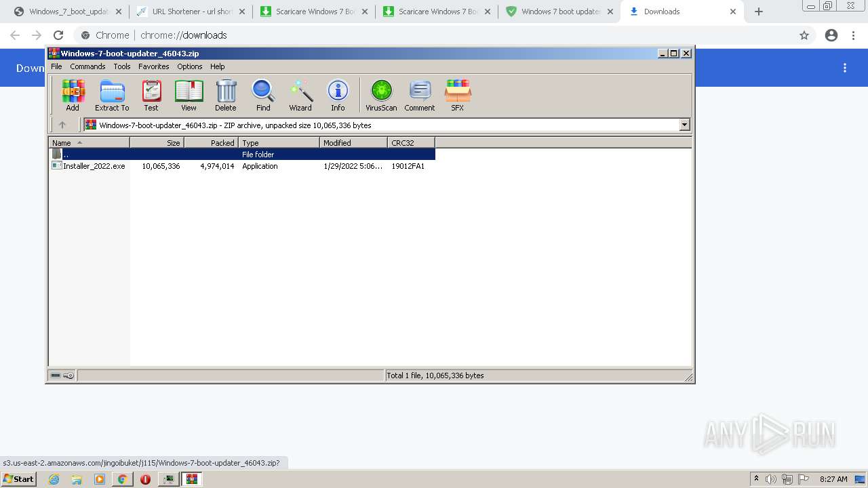868x488 pixels.
Task: Select the parent folder '..' row
Action: pos(241,155)
